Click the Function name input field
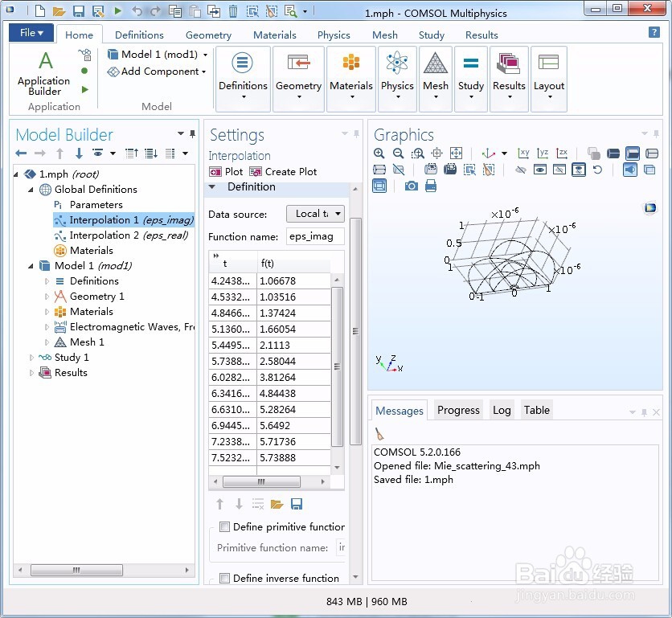Image resolution: width=672 pixels, height=618 pixels. 315,236
